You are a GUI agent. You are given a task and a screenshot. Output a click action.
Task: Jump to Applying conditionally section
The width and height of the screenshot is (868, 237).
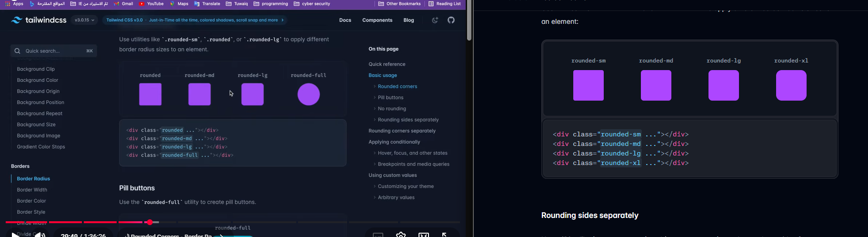pos(394,142)
